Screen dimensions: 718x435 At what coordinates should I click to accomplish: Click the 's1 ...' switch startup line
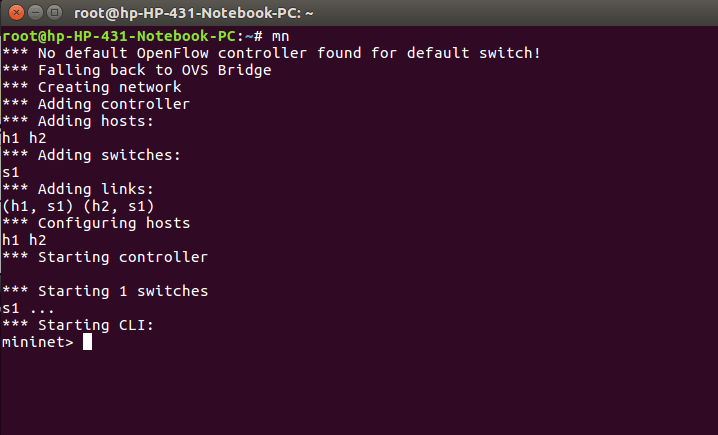point(28,308)
